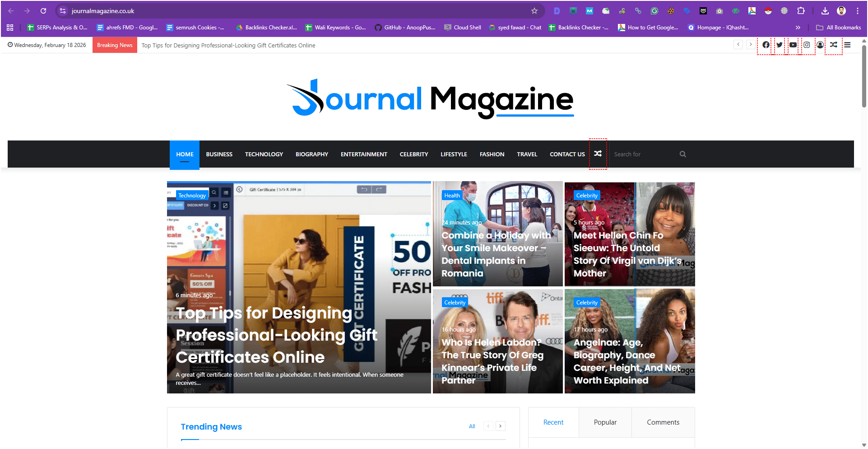Open the breaking news headline about gift certificates
868x449 pixels.
tap(228, 45)
